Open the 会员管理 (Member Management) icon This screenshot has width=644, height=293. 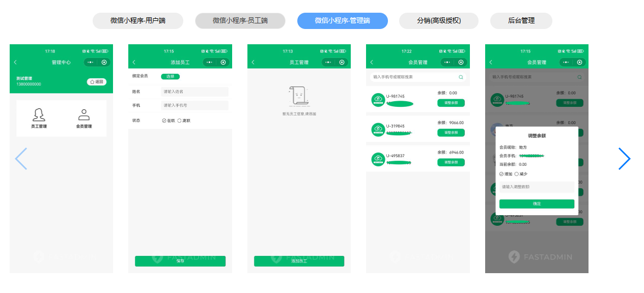pyautogui.click(x=84, y=118)
